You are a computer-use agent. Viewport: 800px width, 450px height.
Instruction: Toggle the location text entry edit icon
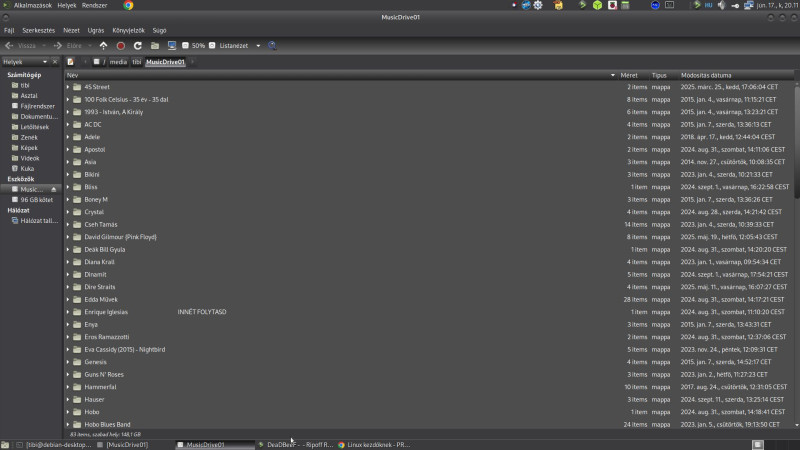click(x=70, y=62)
